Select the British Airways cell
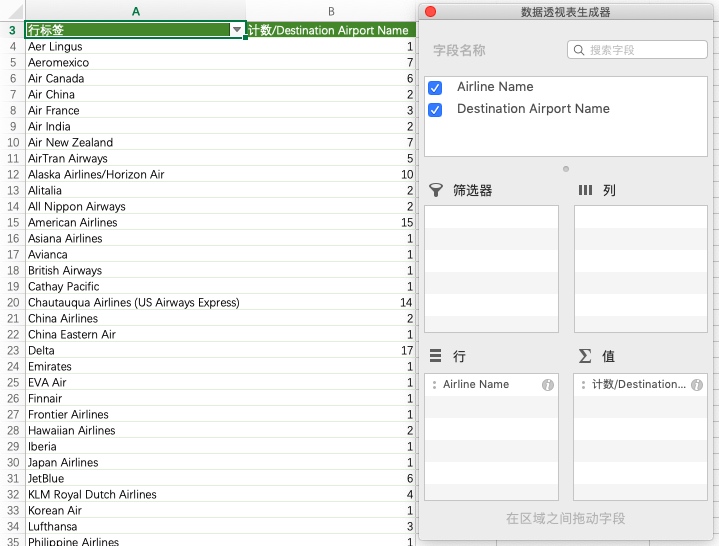Screen dimensions: 719x546 click(x=136, y=270)
